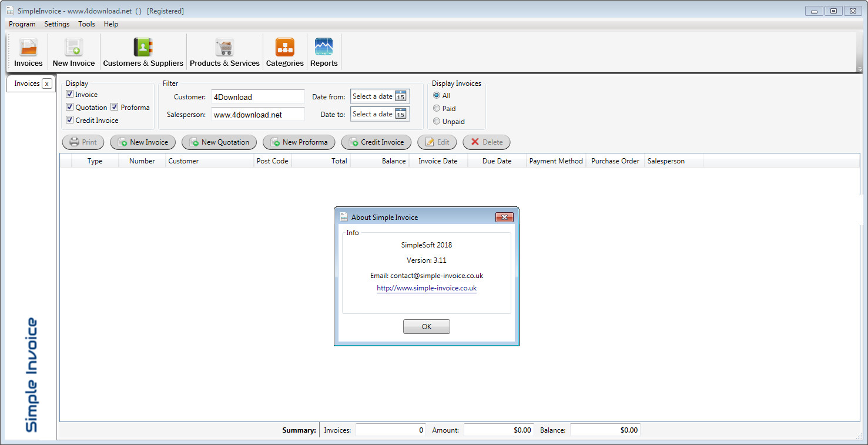Sort by the Post Code column header
Screen dimensions: 868x445
(x=273, y=161)
